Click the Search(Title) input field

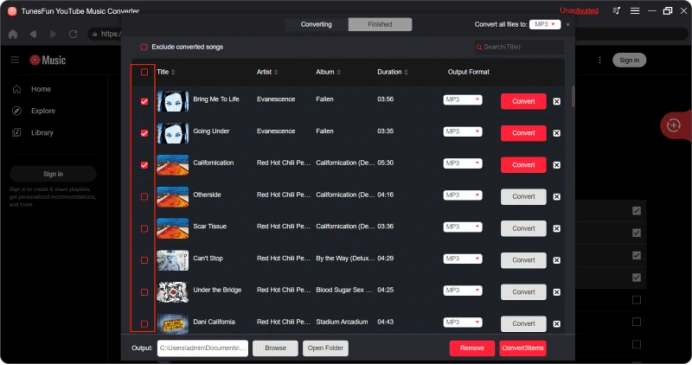click(519, 47)
